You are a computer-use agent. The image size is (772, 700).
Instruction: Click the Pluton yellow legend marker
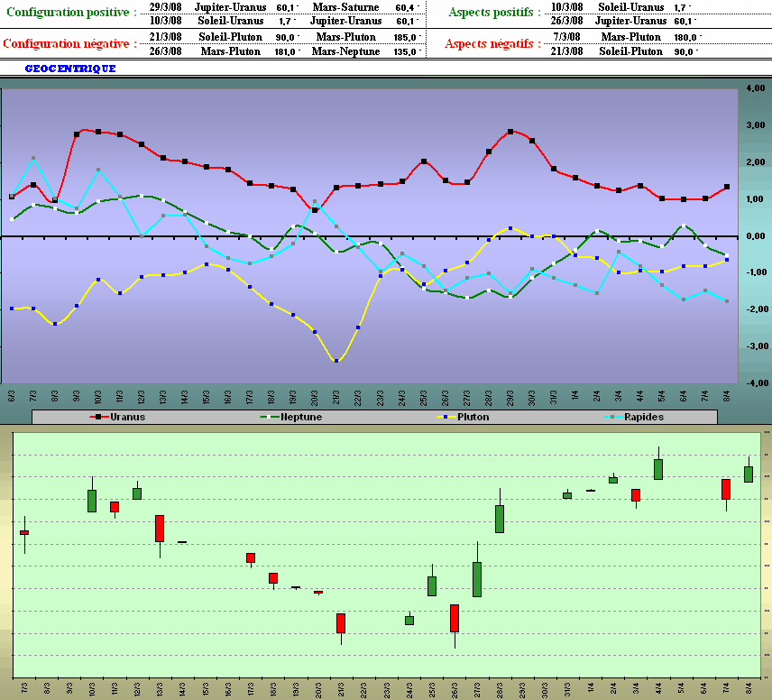pos(443,417)
